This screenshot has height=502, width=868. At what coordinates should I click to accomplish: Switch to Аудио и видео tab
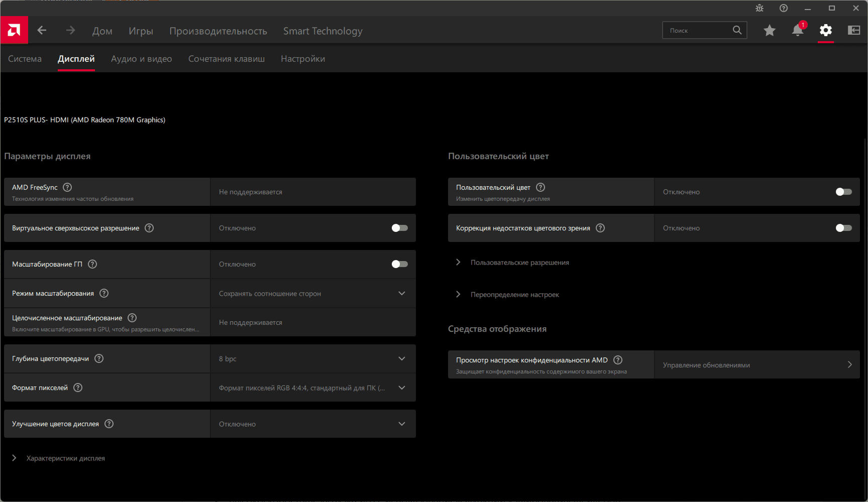click(141, 59)
